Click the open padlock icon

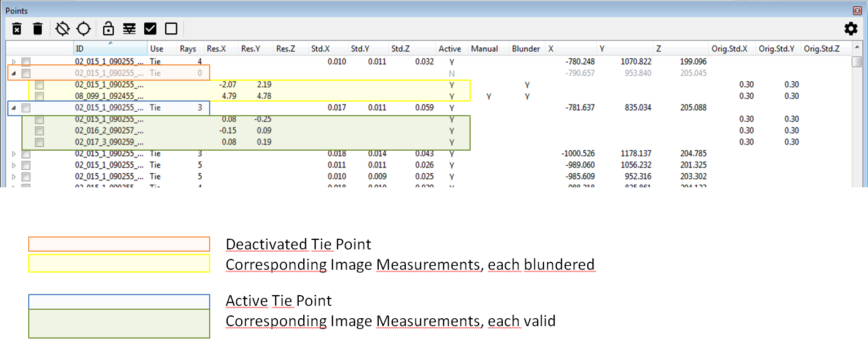pyautogui.click(x=109, y=29)
